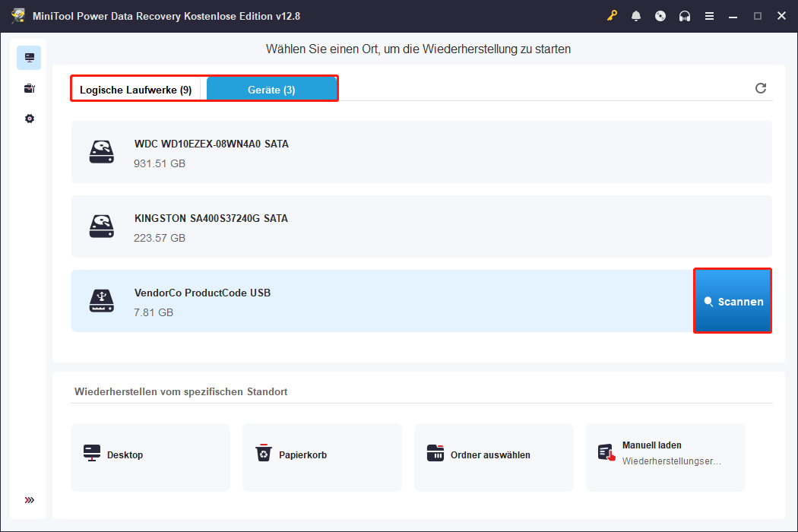The height and width of the screenshot is (532, 798).
Task: Switch to Logische Laufwerke tab
Action: coord(136,90)
